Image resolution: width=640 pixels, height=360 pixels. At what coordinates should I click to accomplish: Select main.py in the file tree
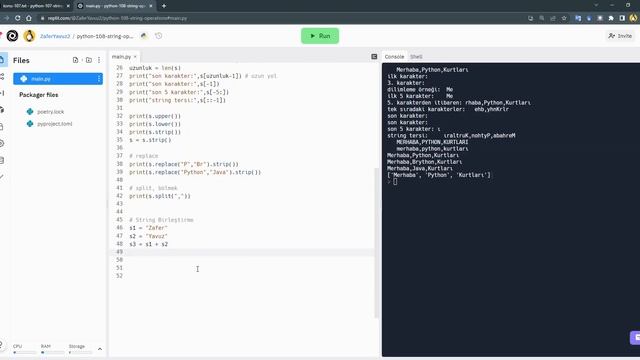click(58, 79)
